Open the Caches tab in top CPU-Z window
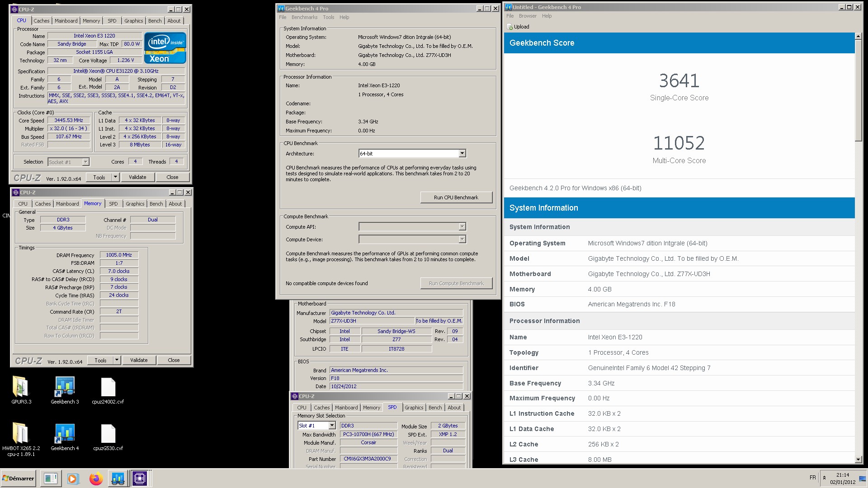Image resolution: width=868 pixels, height=488 pixels. [42, 21]
